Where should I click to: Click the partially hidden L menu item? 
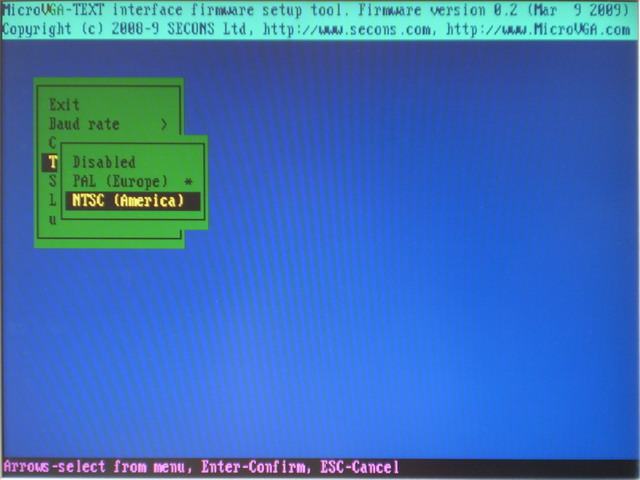click(x=53, y=200)
